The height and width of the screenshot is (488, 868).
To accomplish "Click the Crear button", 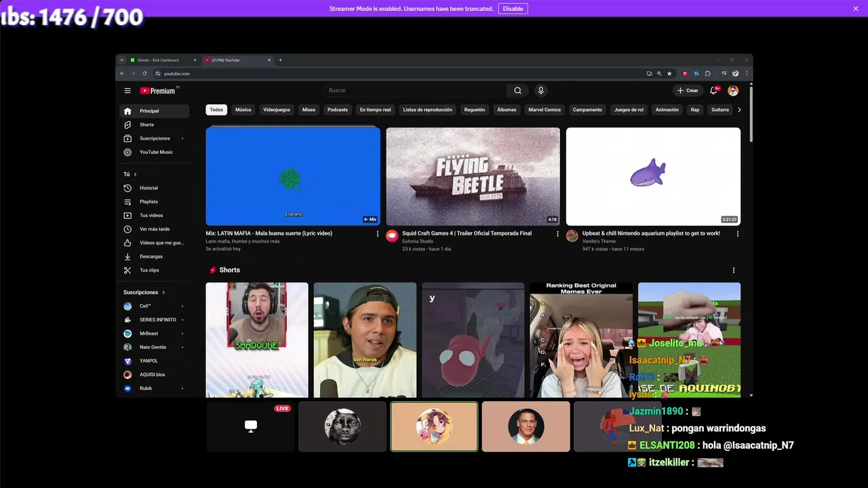I will click(688, 90).
